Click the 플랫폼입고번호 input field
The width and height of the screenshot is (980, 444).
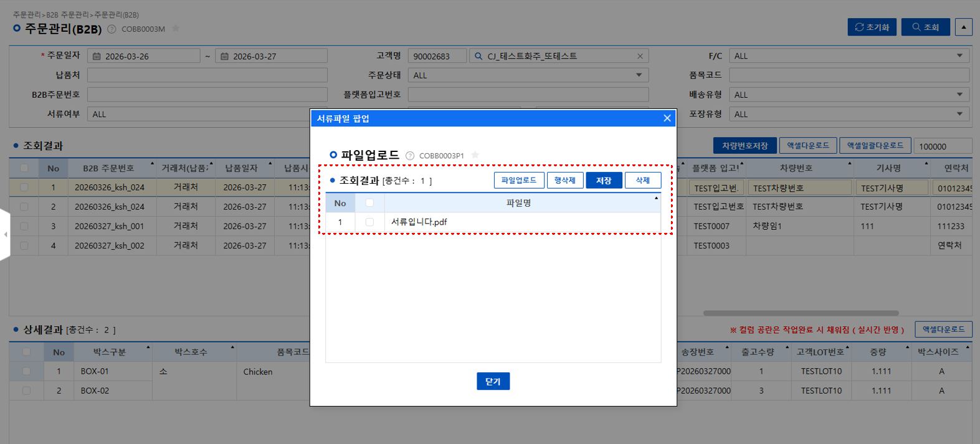pyautogui.click(x=528, y=95)
